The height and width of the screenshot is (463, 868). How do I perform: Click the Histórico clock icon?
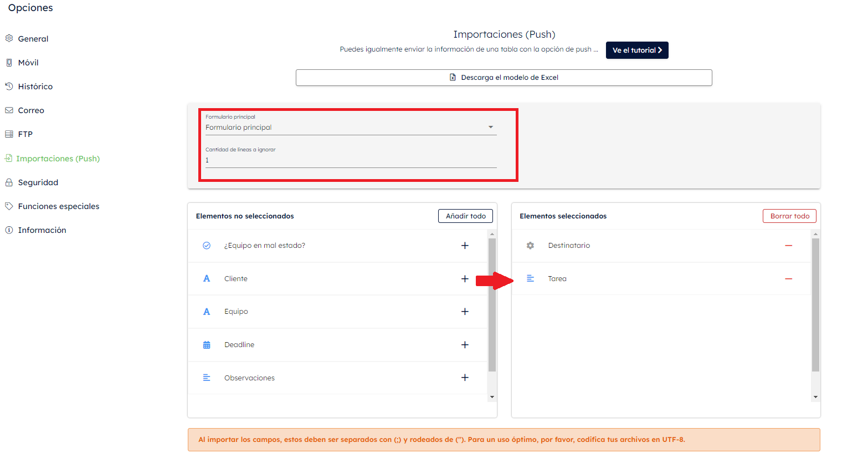tap(9, 87)
